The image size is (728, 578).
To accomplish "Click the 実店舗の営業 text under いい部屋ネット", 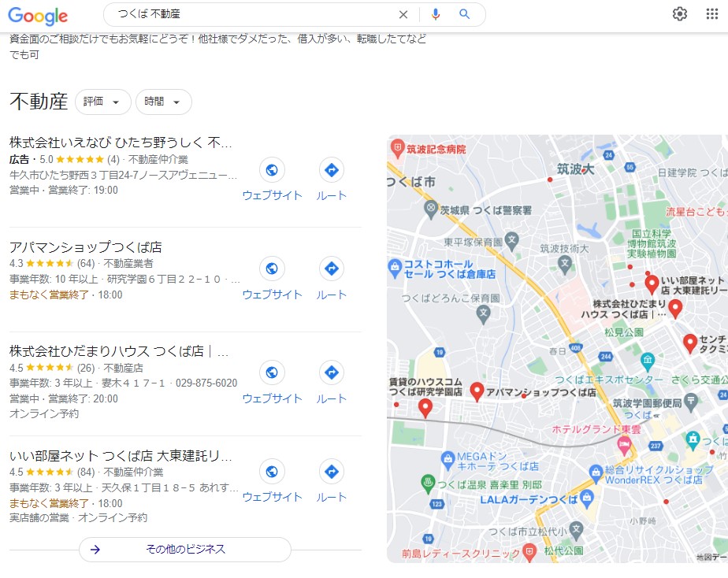I will [39, 517].
